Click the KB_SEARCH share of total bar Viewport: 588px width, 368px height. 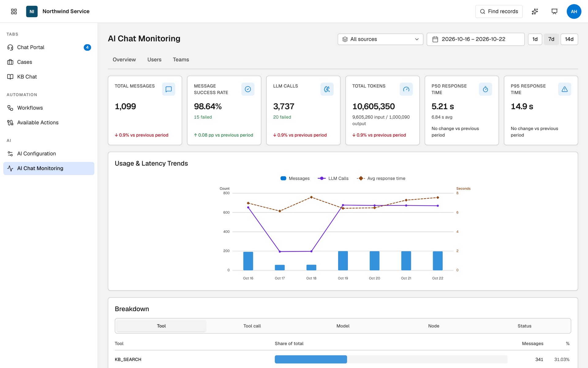click(311, 359)
